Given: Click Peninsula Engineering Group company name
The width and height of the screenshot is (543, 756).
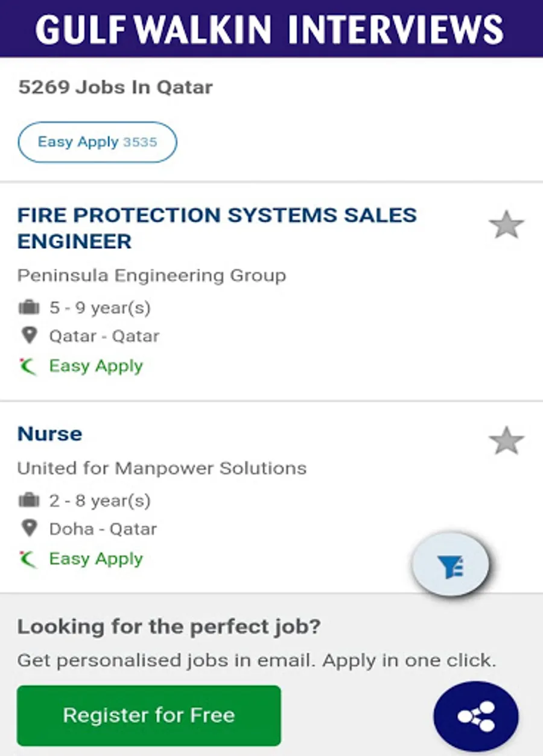Looking at the screenshot, I should (151, 276).
